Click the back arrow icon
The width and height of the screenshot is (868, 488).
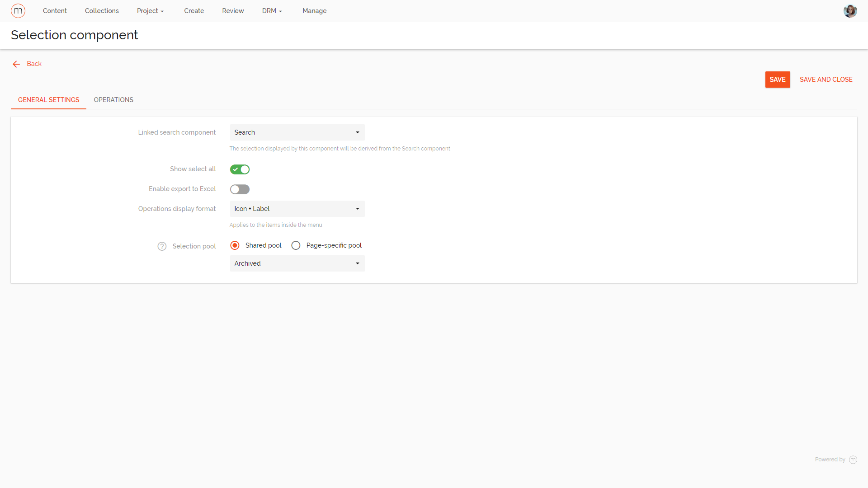click(16, 64)
